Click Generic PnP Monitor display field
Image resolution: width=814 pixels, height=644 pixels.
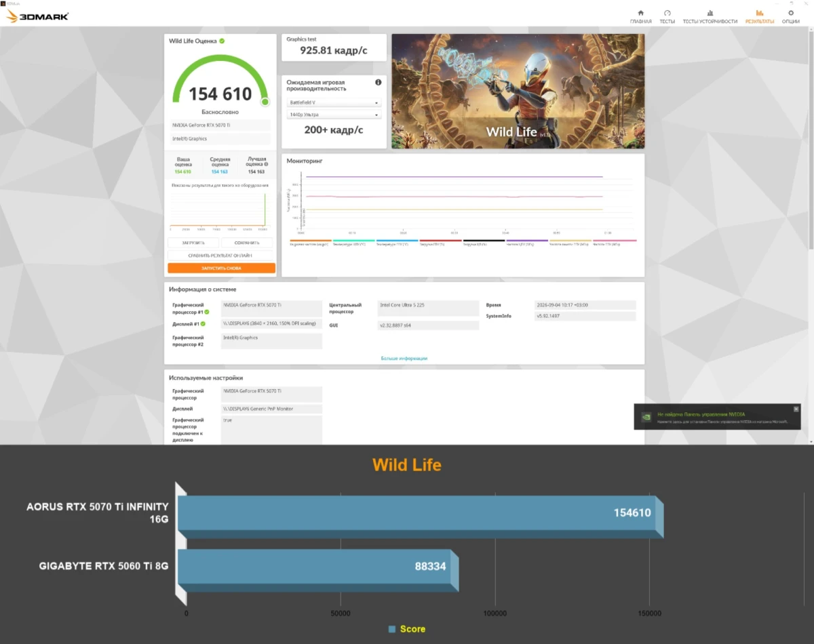271,409
